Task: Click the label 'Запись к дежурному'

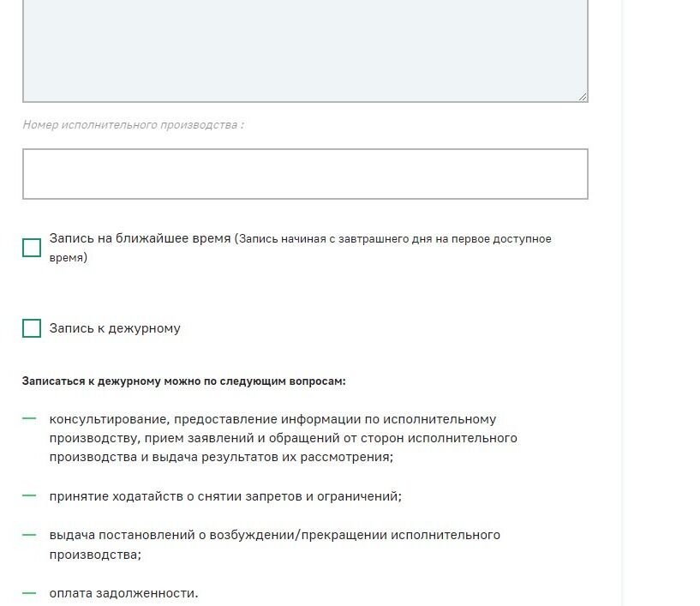Action: coord(115,328)
